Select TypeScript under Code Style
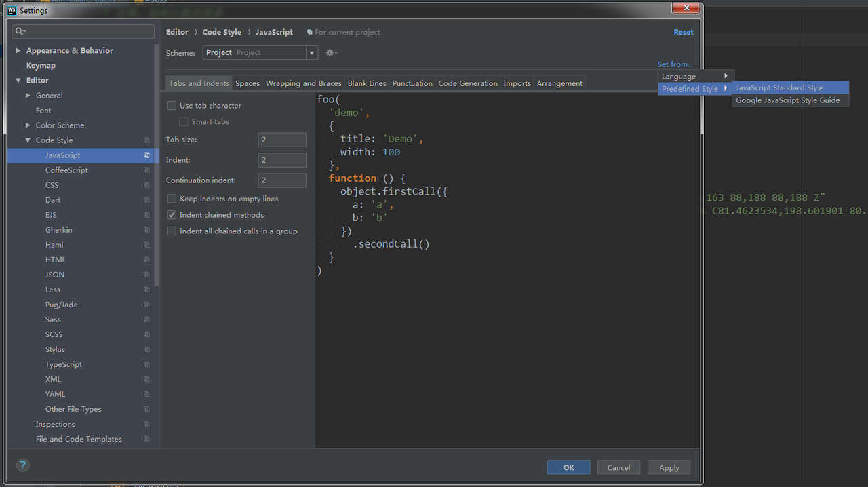Screen dimensions: 868x487 (64, 364)
